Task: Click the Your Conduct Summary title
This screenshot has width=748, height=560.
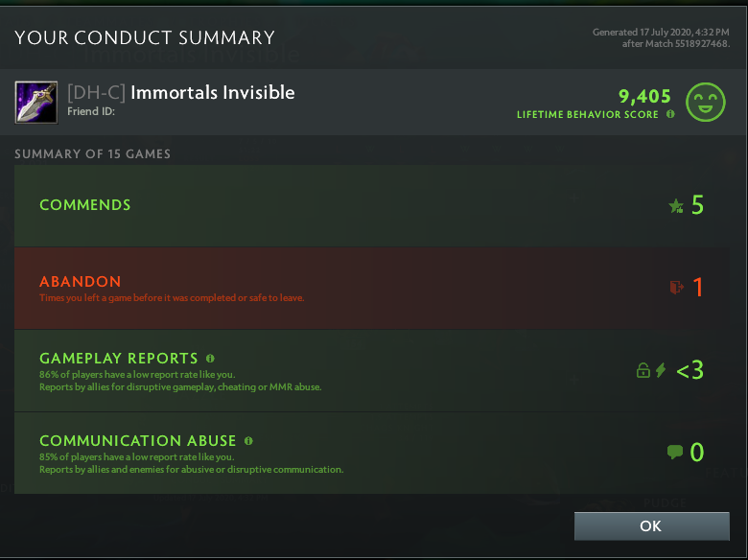Action: tap(145, 38)
